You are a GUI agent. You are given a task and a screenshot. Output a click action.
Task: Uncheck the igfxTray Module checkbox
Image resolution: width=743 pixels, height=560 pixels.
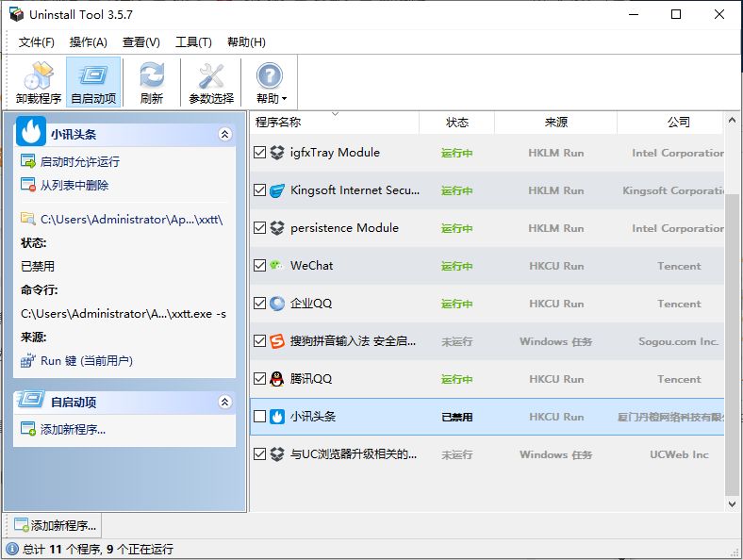coord(259,153)
